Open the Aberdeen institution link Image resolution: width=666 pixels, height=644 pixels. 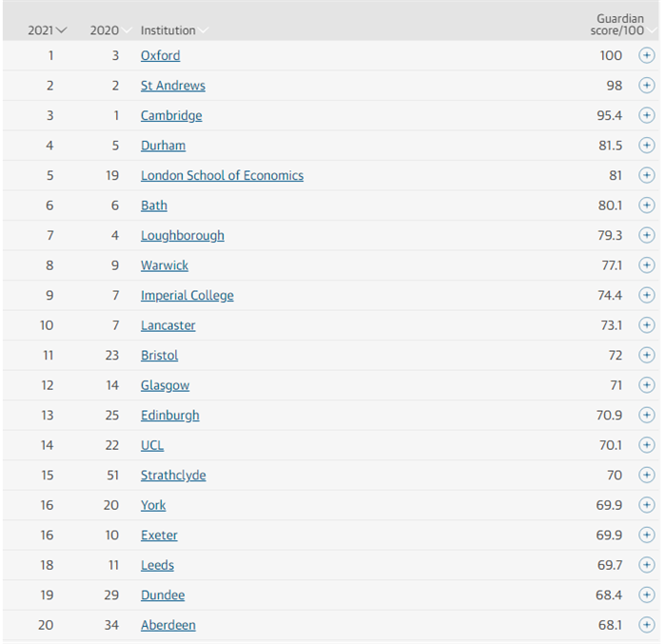coord(168,625)
